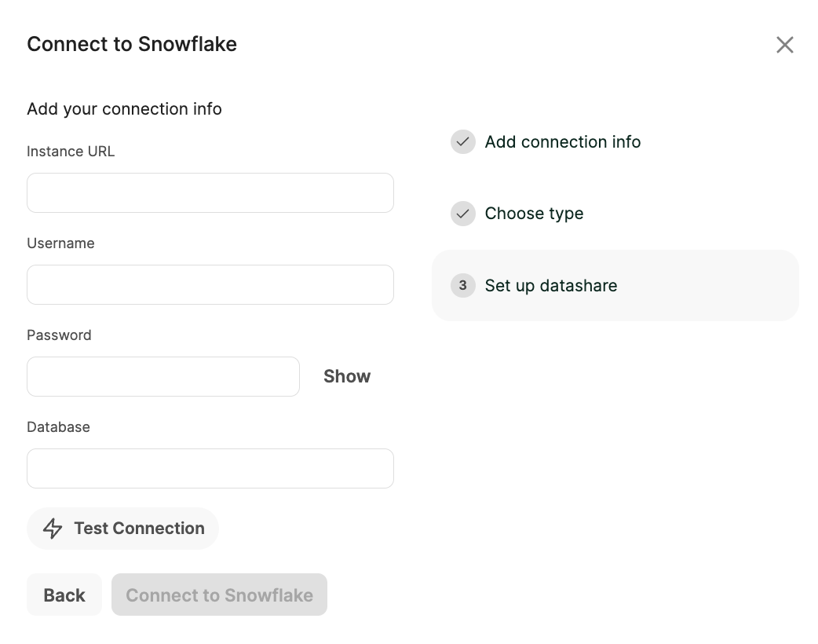The image size is (818, 644).
Task: Click checkmark icon beside Add connection info
Action: point(463,142)
